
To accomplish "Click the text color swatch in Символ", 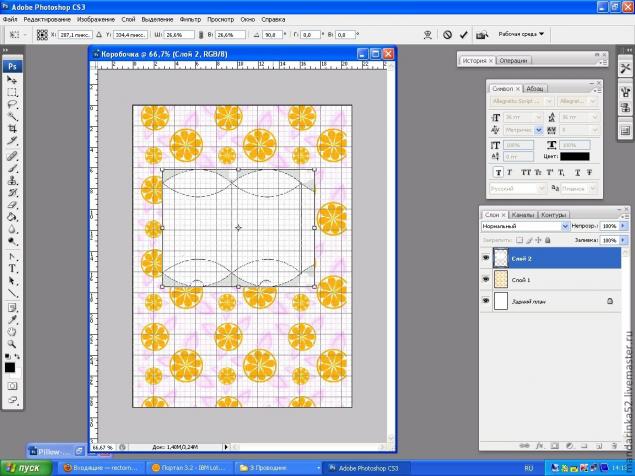I will [575, 156].
